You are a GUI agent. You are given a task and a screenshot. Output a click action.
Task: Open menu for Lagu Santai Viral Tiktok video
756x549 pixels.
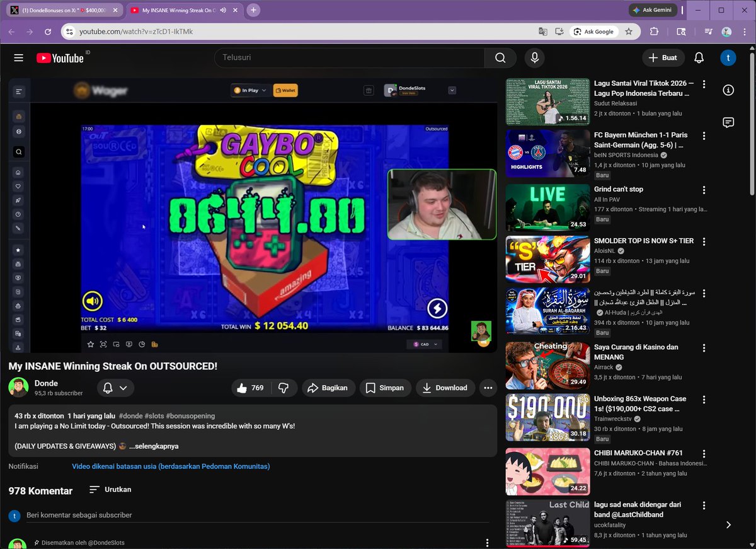(x=704, y=84)
